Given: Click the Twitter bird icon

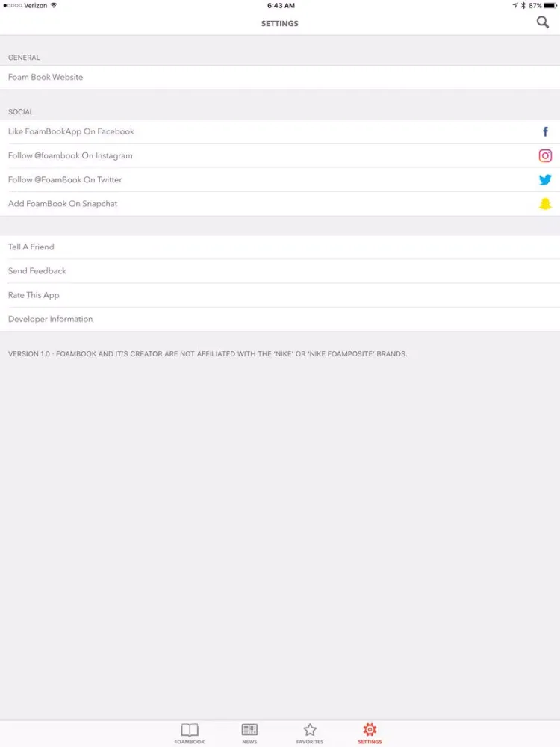Looking at the screenshot, I should pyautogui.click(x=545, y=179).
